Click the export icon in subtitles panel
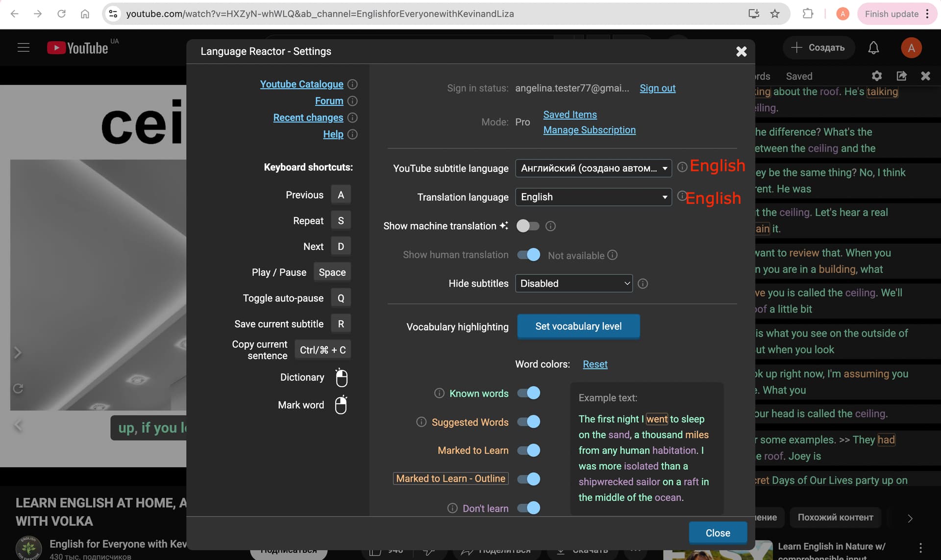Viewport: 941px width, 560px height. pyautogui.click(x=902, y=76)
